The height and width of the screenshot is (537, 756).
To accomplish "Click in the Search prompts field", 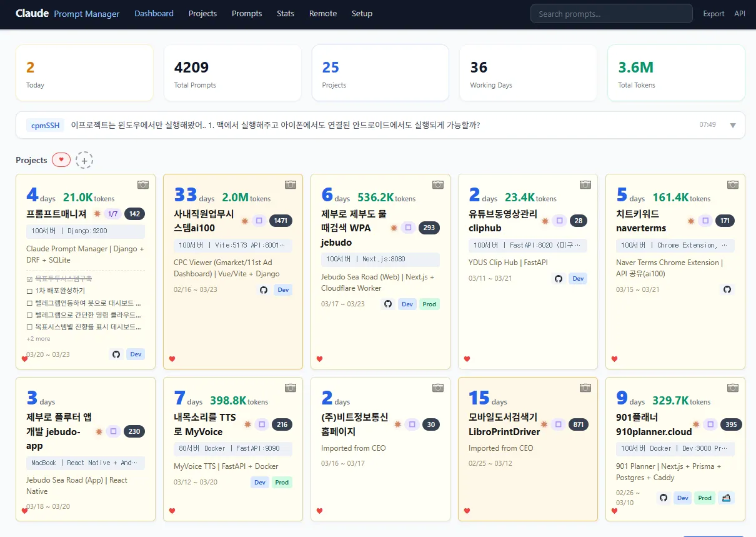I will 611,14.
